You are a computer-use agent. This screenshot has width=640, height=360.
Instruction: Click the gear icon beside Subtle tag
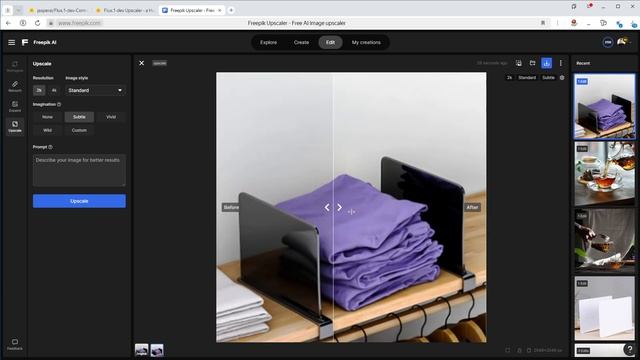562,78
